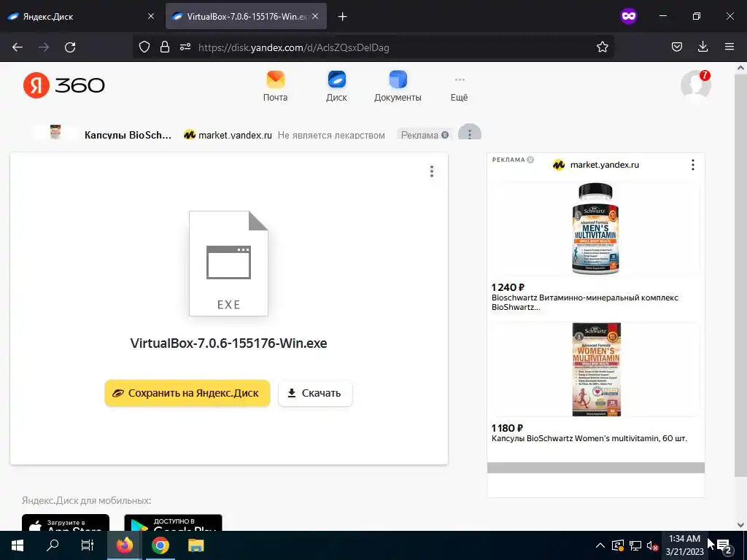
Task: Click the Bioschwartz Витаминно-минеральный комплекс product title
Action: pos(585,303)
